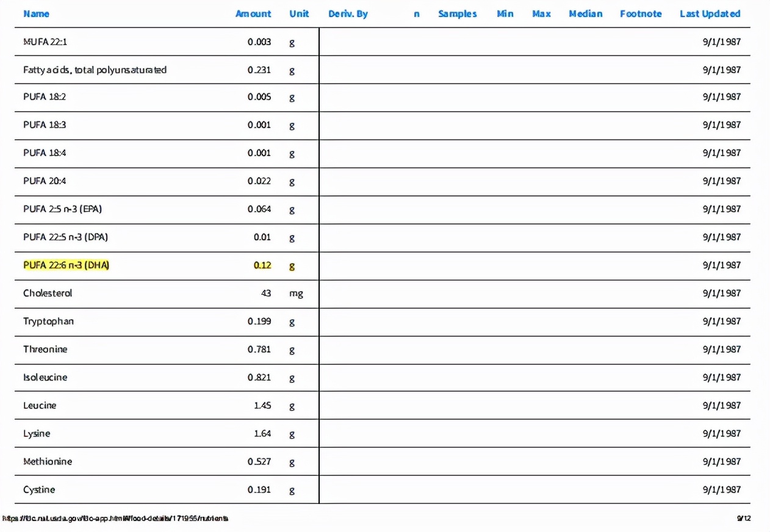Select the "9/1/1987" date in Cystine row
The width and height of the screenshot is (770, 532).
coord(722,489)
